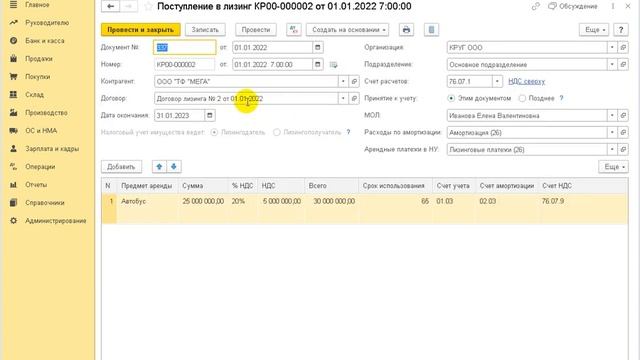Focus the Документ № input field

185,47
